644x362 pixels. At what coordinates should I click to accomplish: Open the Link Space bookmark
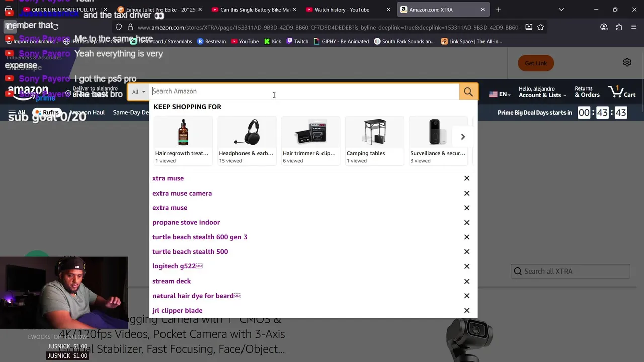click(x=471, y=42)
